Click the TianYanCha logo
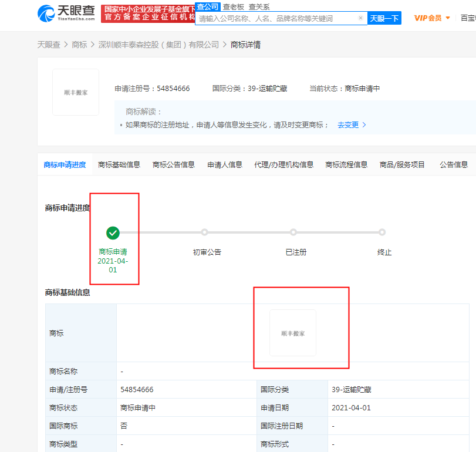Screen dimensions: 476x452 (66, 14)
